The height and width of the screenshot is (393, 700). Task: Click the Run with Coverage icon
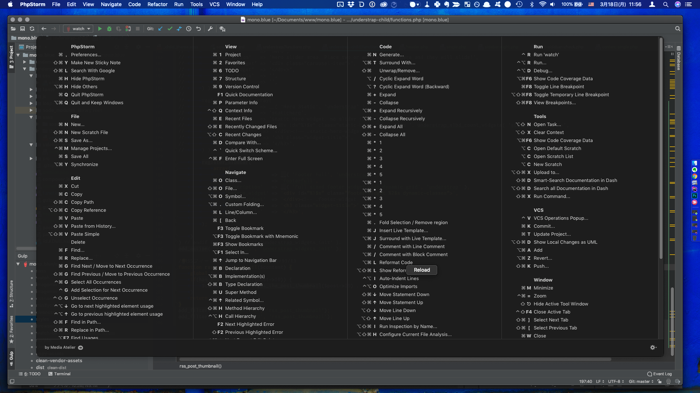[119, 29]
